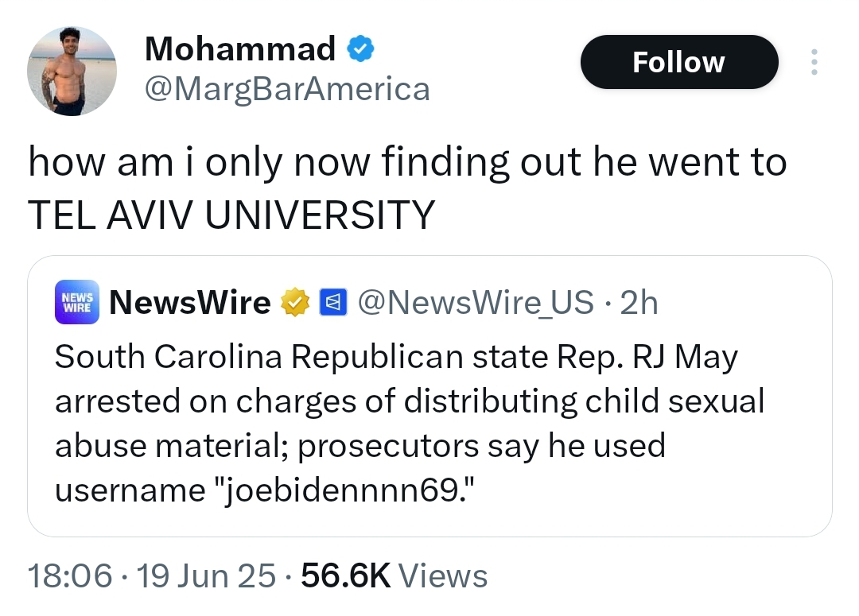
Task: Click the 2h timestamp on quoted tweet
Action: tap(639, 302)
